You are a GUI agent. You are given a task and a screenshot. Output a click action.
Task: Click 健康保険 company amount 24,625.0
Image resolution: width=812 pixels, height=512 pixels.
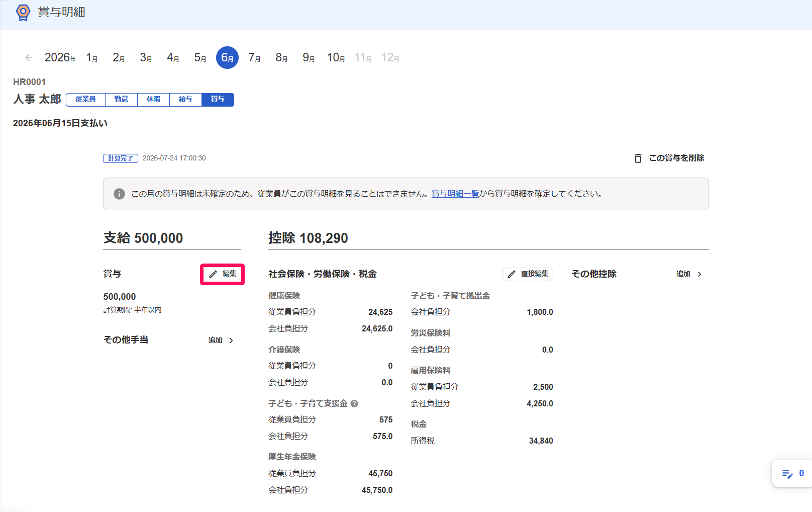(x=377, y=329)
